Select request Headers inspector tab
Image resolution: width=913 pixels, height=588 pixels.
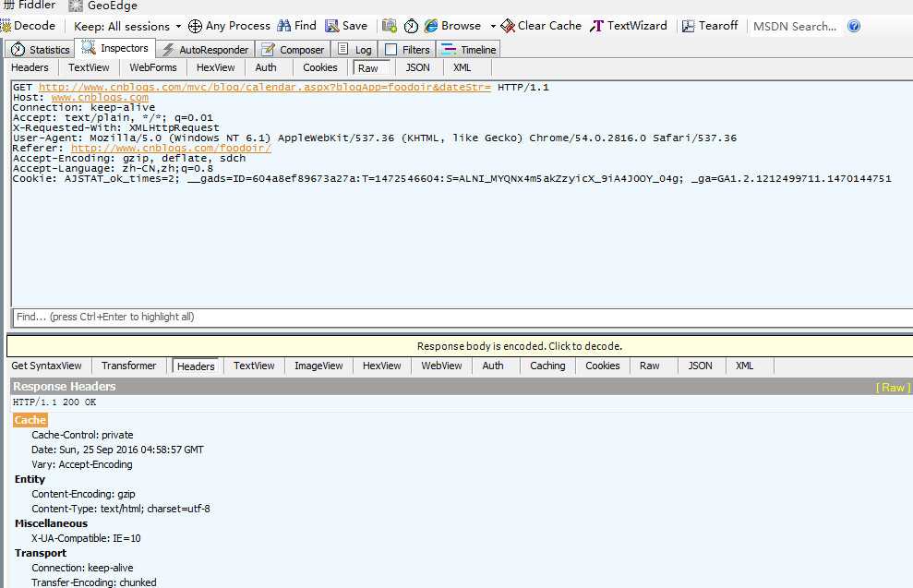(30, 67)
